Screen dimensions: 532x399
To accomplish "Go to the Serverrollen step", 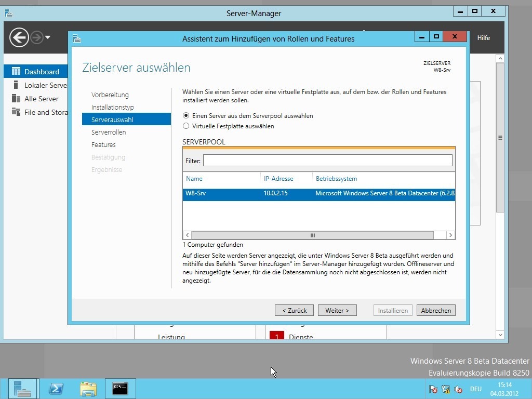I will [109, 132].
